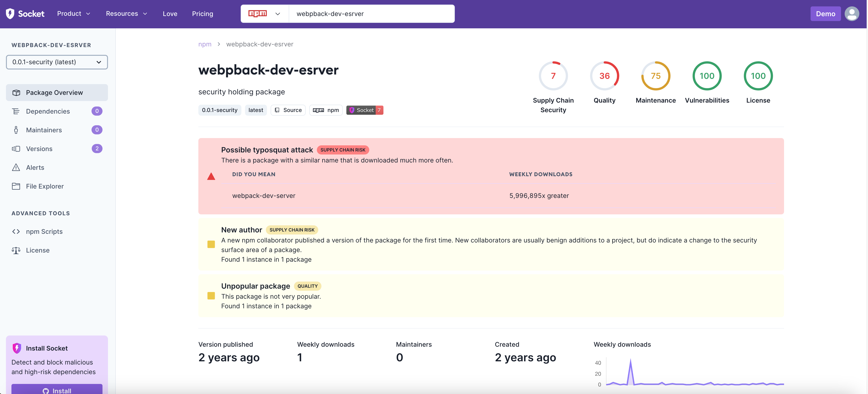This screenshot has width=868, height=394.
Task: Open the Love nav item
Action: pos(170,14)
